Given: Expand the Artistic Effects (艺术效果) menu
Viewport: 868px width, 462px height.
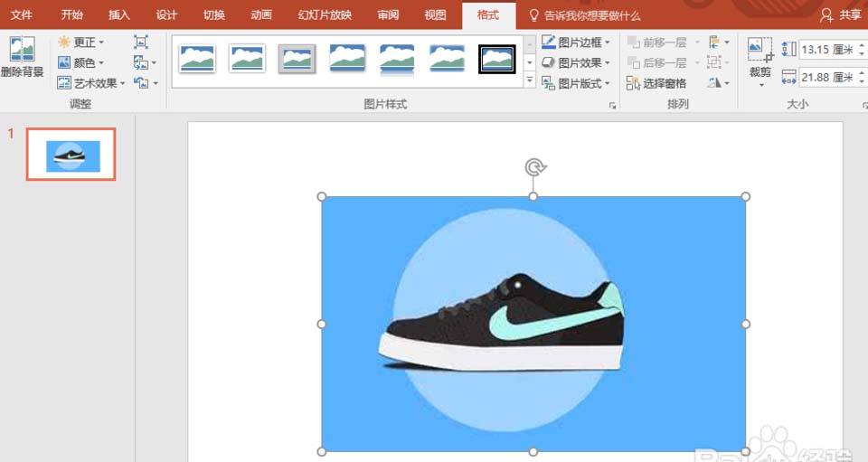Looking at the screenshot, I should pyautogui.click(x=91, y=83).
